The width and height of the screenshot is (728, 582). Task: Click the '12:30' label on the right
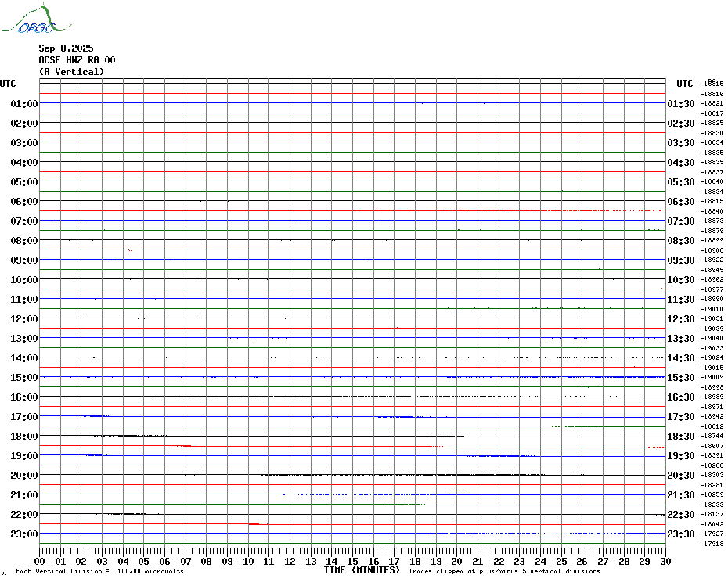pyautogui.click(x=681, y=319)
